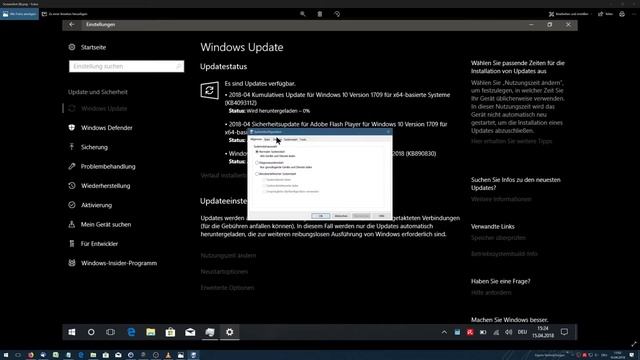640x360 pixels.
Task: Open Mail from the inner taskbar
Action: [190, 332]
